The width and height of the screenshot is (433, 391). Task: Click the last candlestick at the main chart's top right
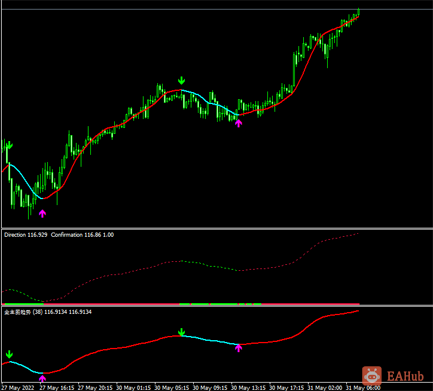point(359,12)
